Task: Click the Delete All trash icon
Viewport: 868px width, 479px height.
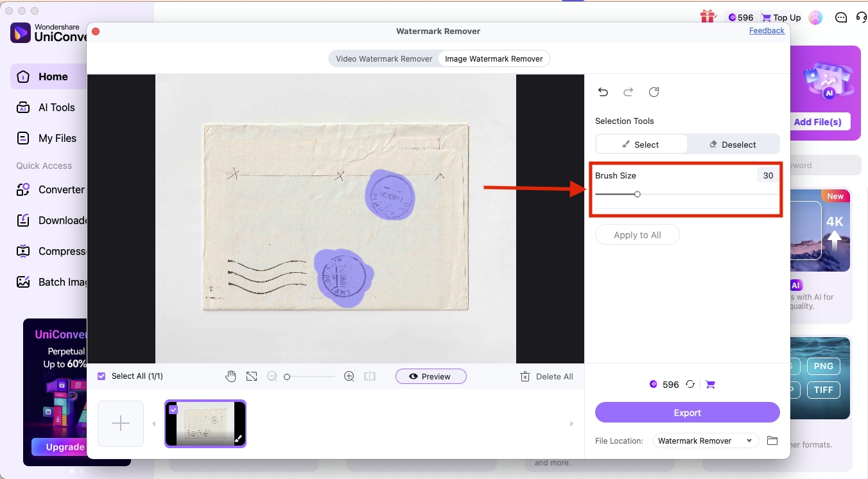Action: [x=525, y=376]
